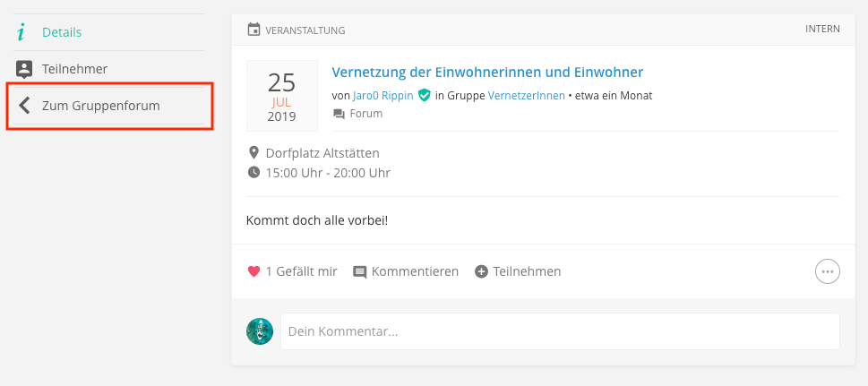This screenshot has width=868, height=386.
Task: Open the Details sidebar item
Action: (x=62, y=32)
